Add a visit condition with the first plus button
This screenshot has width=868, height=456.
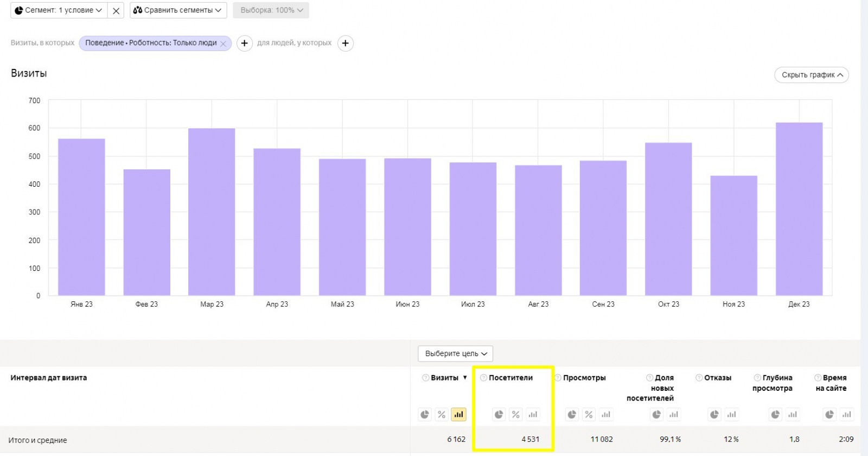point(245,43)
